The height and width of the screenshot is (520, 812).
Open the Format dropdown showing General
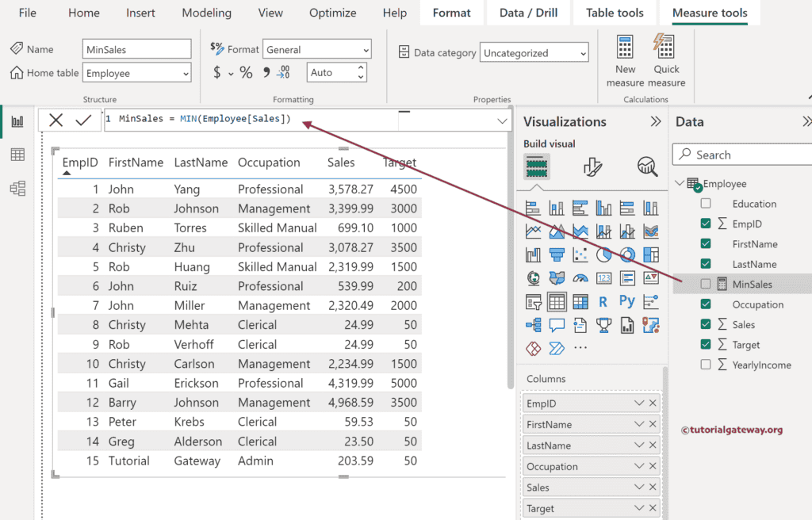pyautogui.click(x=316, y=50)
